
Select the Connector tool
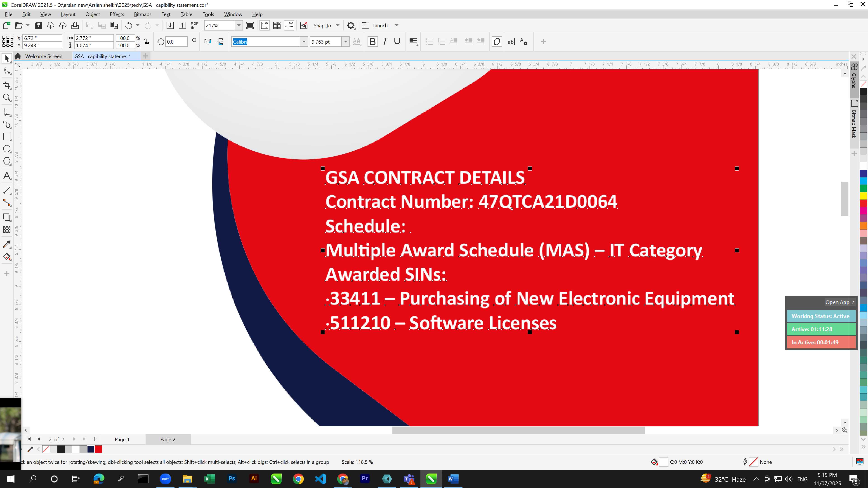click(7, 203)
